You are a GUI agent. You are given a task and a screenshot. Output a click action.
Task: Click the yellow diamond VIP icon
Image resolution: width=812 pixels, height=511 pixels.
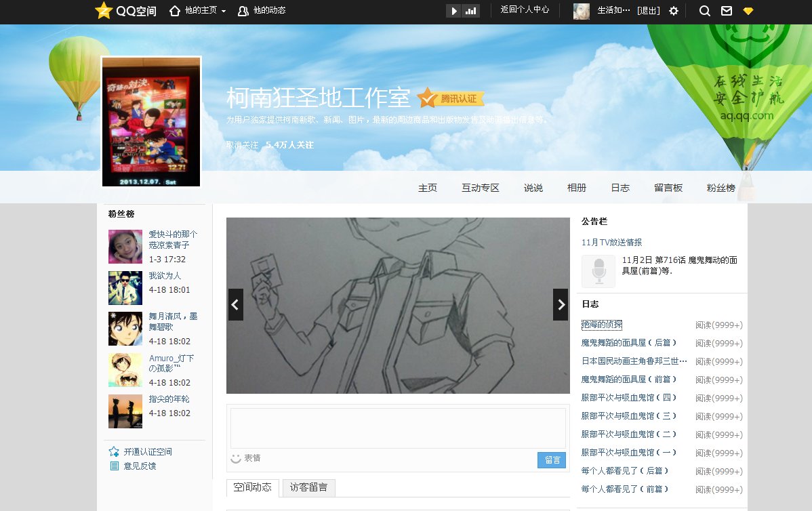pos(748,11)
